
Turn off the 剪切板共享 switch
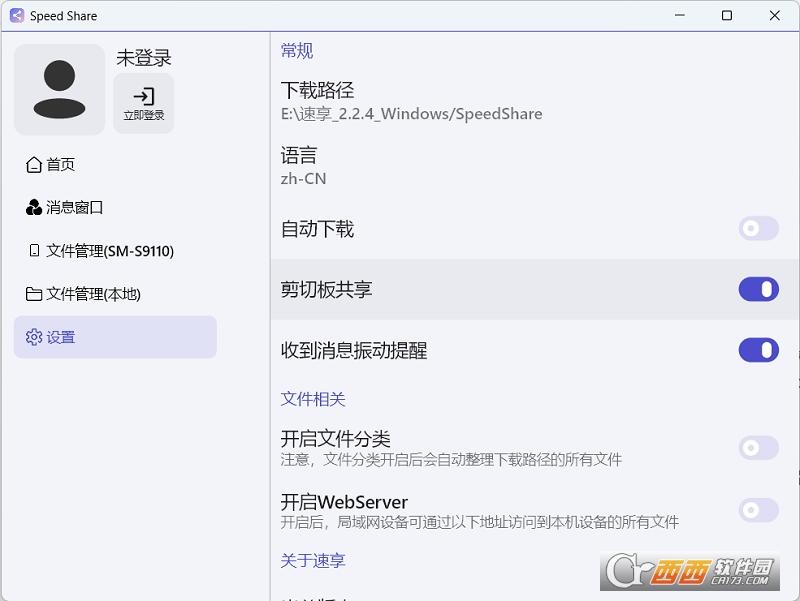click(758, 290)
